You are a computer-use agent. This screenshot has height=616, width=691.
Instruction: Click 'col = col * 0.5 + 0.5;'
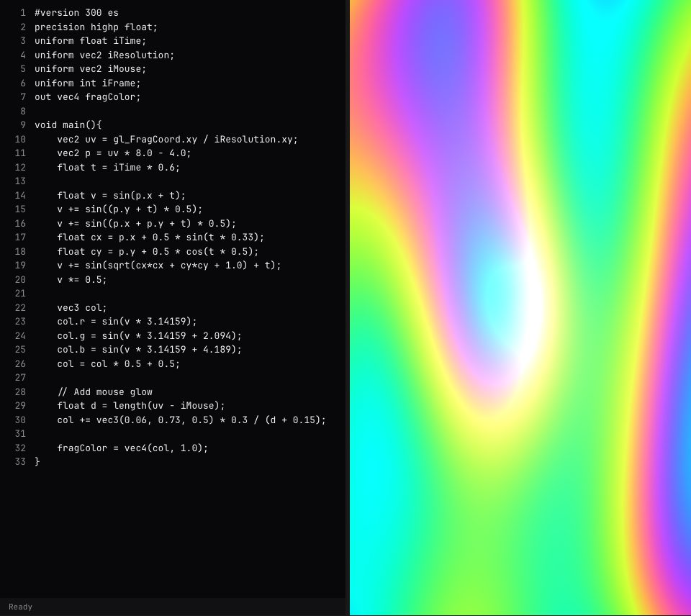[x=119, y=364]
